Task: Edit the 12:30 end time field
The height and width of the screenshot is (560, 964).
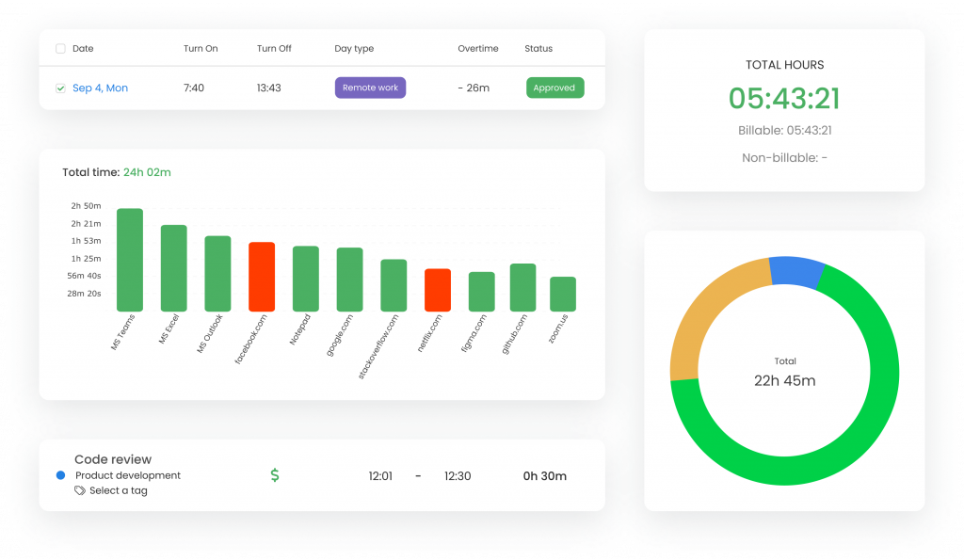Action: tap(458, 476)
